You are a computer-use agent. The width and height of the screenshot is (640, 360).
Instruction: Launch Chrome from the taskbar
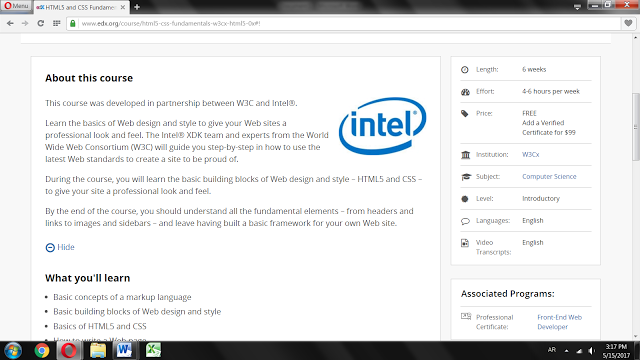42,351
